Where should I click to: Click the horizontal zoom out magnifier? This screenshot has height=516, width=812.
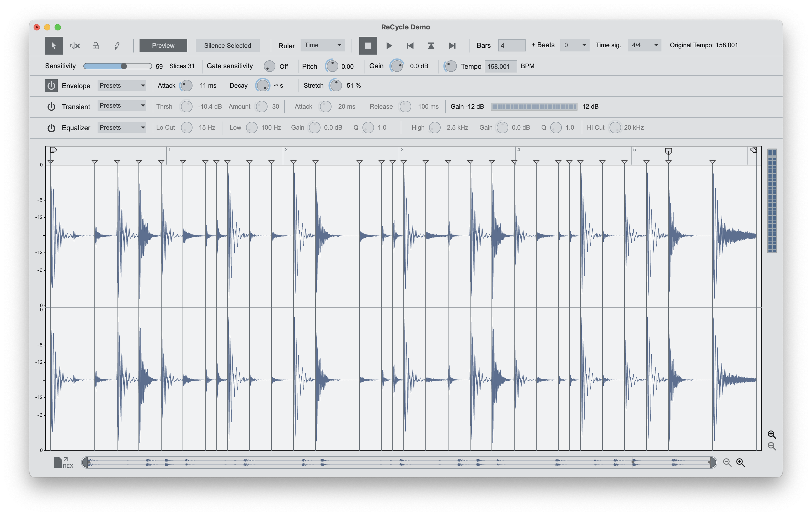pos(727,462)
